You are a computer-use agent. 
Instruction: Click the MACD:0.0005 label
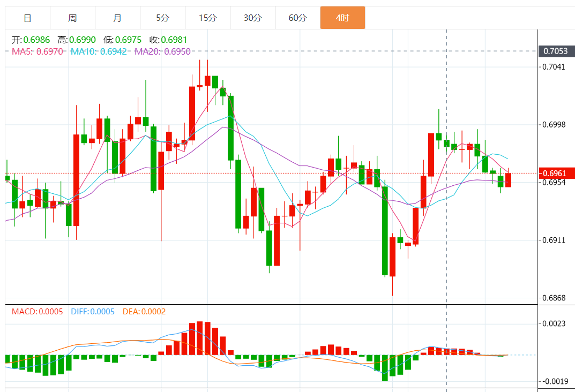[38, 311]
